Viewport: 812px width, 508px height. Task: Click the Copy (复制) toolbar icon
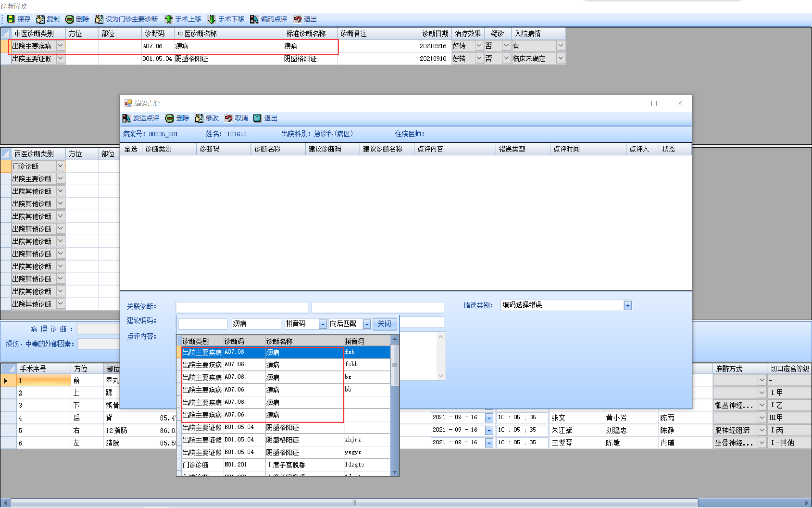point(40,19)
